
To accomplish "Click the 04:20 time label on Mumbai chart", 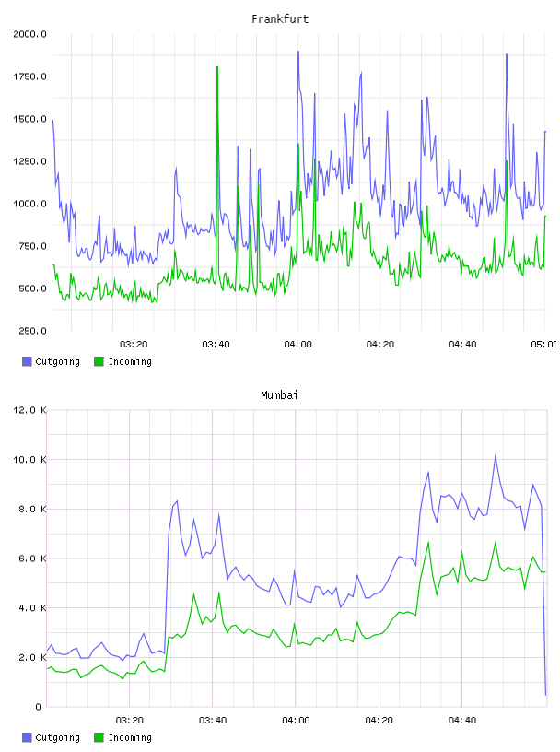I will coord(379,721).
